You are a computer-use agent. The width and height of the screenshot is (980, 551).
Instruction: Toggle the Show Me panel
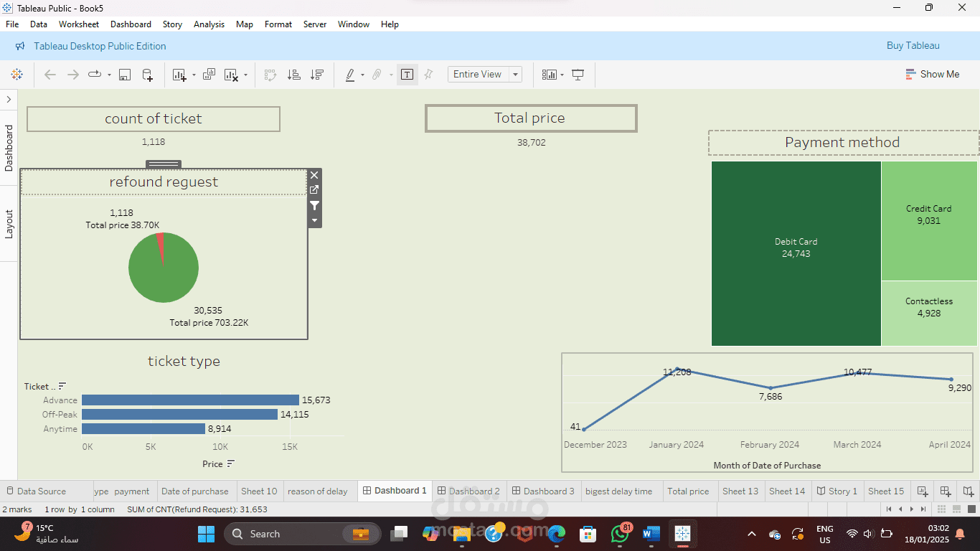pos(932,74)
